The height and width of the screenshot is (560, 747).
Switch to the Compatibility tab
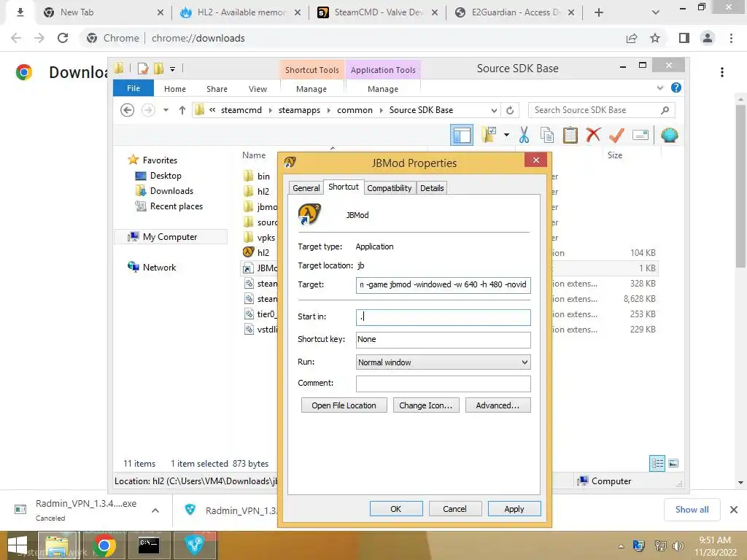tap(390, 188)
